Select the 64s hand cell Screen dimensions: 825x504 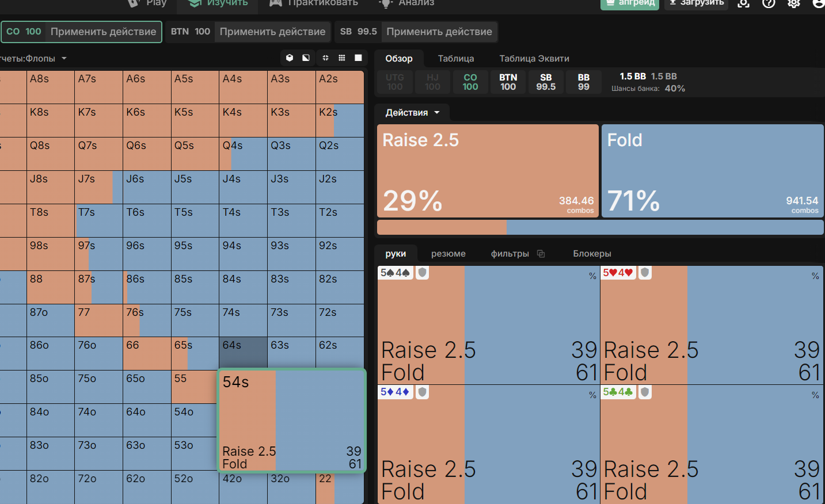(243, 353)
